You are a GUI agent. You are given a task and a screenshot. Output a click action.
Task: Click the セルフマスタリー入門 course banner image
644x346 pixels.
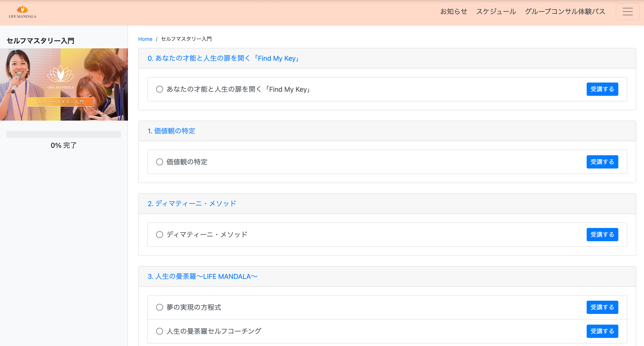click(x=64, y=84)
